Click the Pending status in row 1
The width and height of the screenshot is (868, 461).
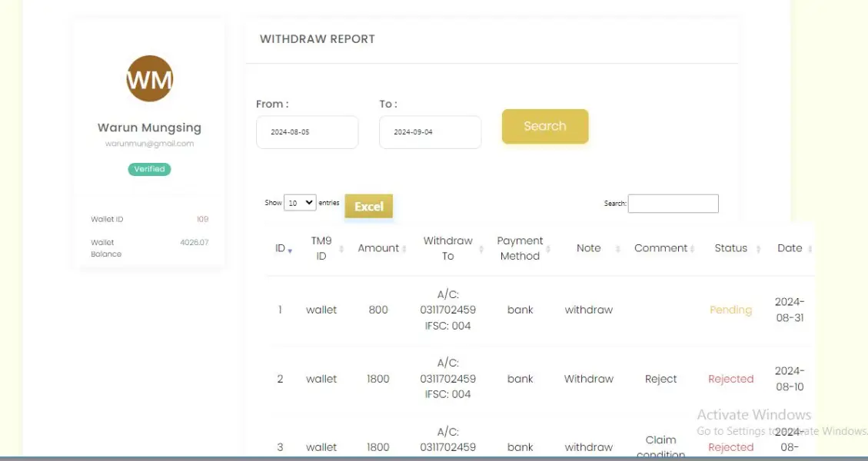click(x=730, y=310)
